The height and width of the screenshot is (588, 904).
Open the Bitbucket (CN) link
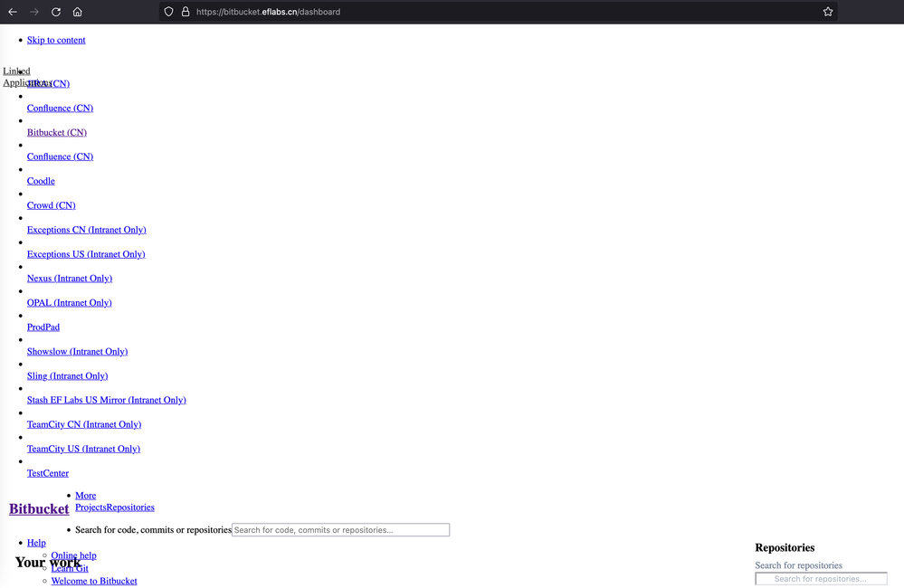[56, 132]
